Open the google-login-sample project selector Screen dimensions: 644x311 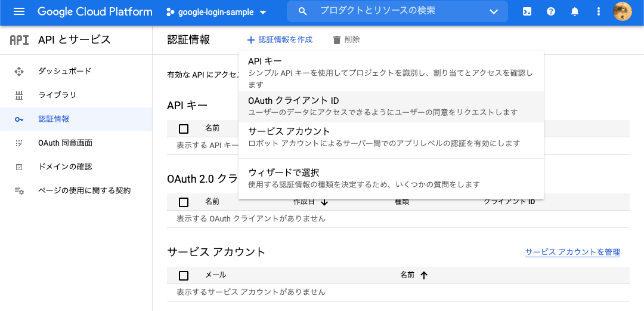(216, 12)
